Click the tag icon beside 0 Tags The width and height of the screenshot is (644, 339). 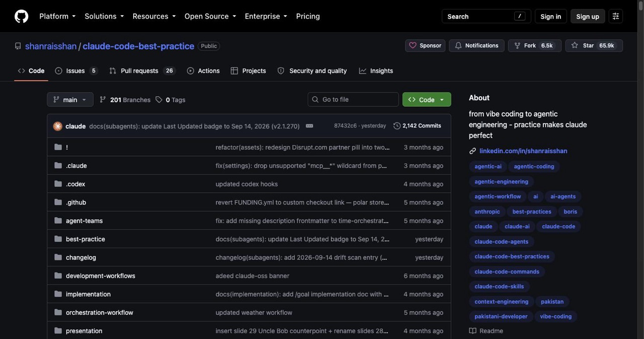(x=159, y=100)
